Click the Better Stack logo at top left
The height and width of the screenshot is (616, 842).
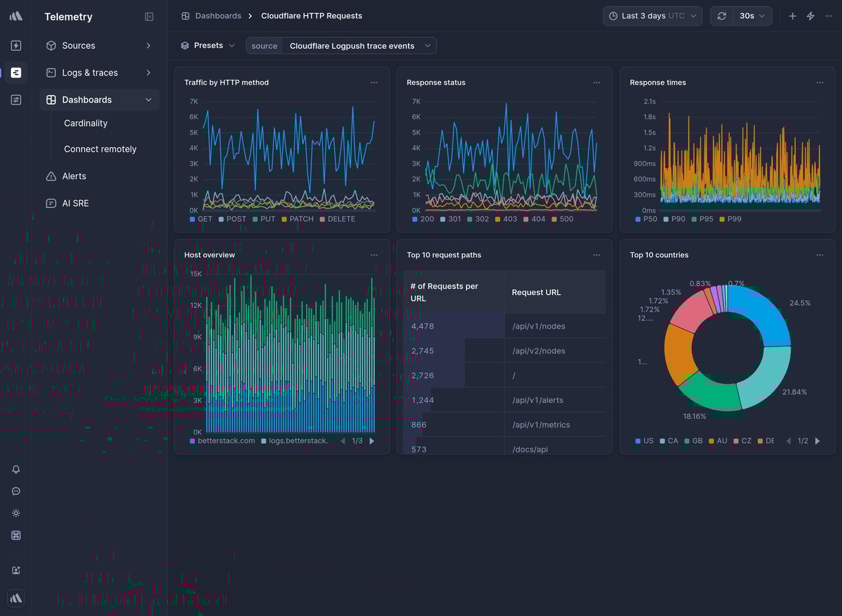[x=16, y=16]
